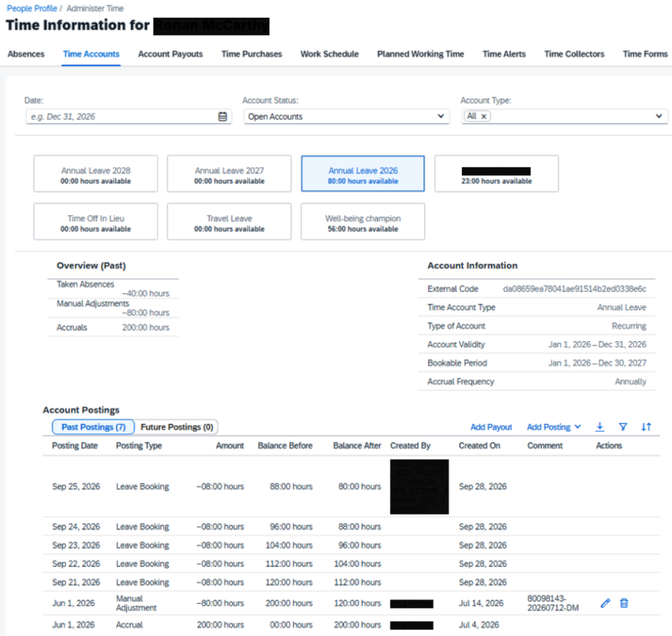Select the Annual Leave 2027 account card
Viewport: 672px width, 636px height.
click(229, 173)
